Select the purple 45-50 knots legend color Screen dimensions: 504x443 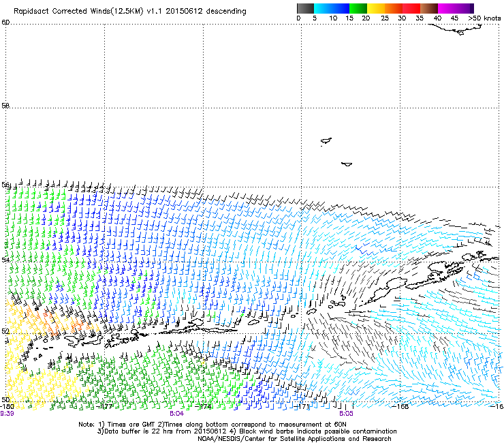click(464, 8)
